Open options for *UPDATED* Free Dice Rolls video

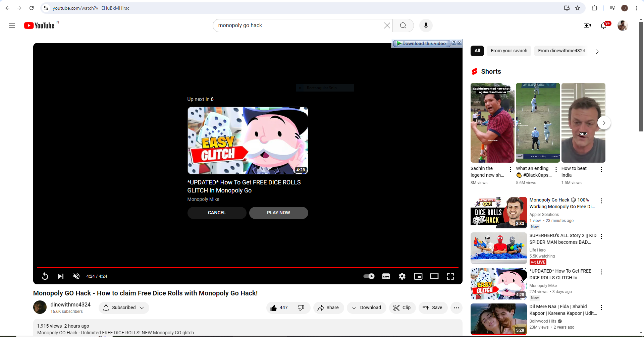pyautogui.click(x=601, y=272)
